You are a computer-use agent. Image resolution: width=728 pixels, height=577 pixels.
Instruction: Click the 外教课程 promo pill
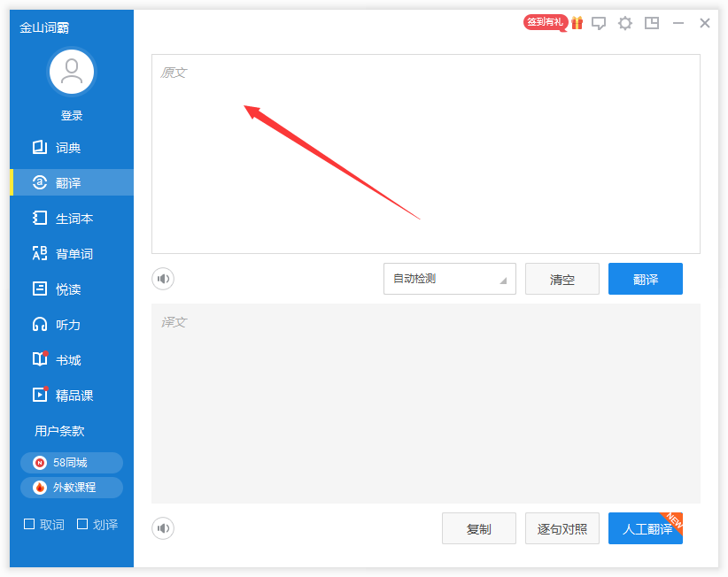coord(72,488)
